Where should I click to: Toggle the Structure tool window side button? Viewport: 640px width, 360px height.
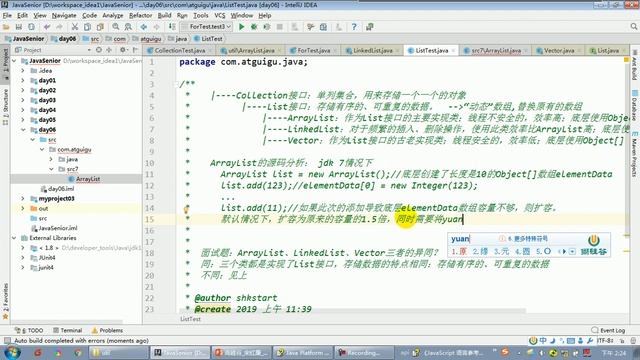click(5, 107)
